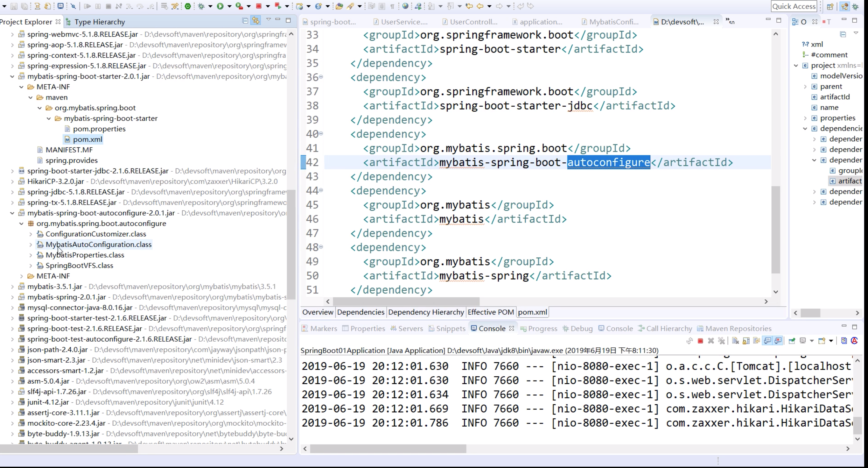Click the Maven Repositories panel icon
Viewport: 868px width, 468px height.
[699, 328]
